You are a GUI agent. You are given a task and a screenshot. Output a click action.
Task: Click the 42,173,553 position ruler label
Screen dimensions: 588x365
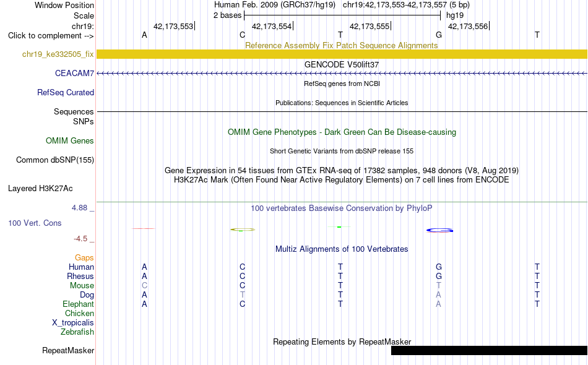(173, 27)
